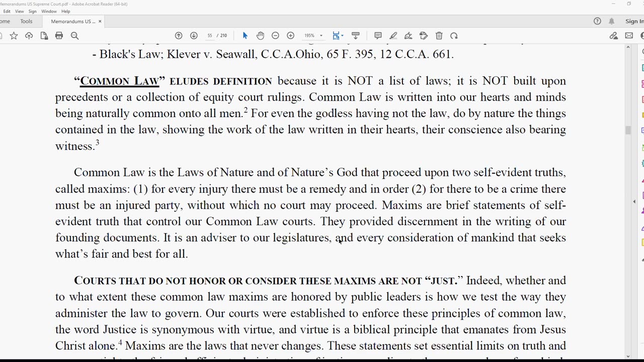This screenshot has width=644, height=362.
Task: Click the page number field showing 55
Action: [x=210, y=36]
